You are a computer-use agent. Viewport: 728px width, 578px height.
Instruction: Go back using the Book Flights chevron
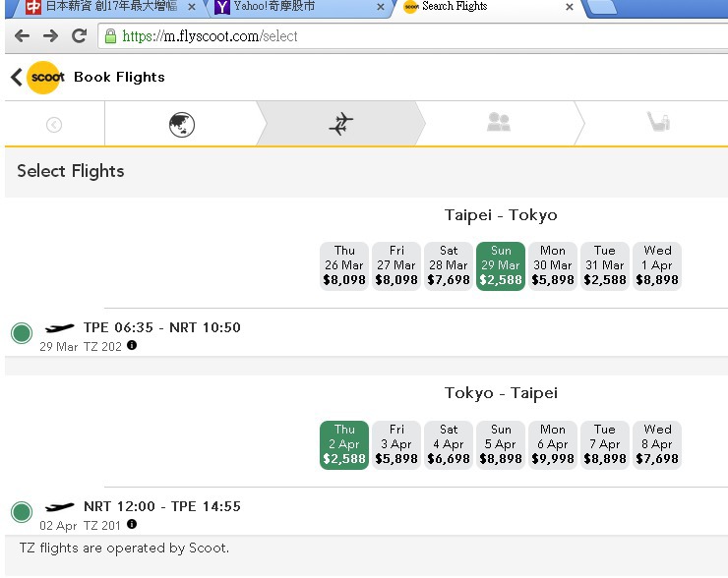pos(17,77)
